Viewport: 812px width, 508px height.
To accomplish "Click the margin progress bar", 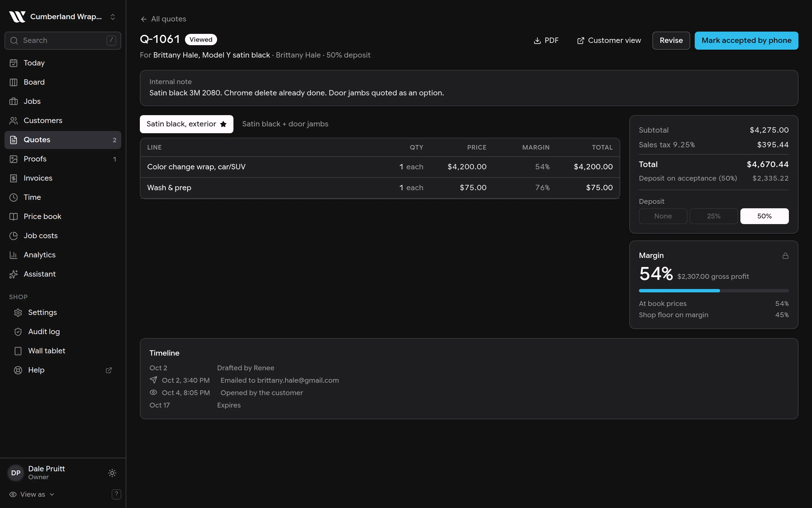I will (x=714, y=291).
